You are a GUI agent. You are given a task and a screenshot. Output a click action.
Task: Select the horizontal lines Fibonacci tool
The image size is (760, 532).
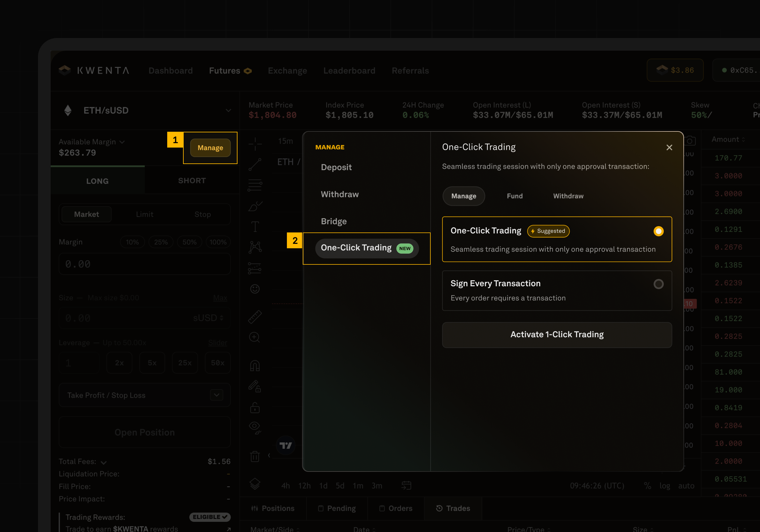click(255, 185)
